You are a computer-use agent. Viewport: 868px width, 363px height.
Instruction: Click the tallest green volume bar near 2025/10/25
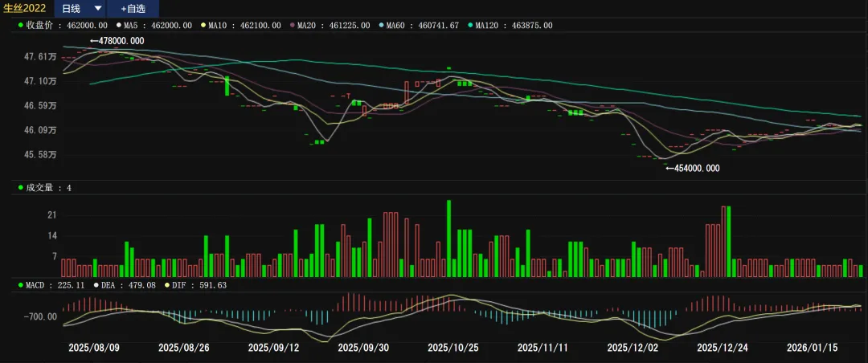(x=449, y=239)
